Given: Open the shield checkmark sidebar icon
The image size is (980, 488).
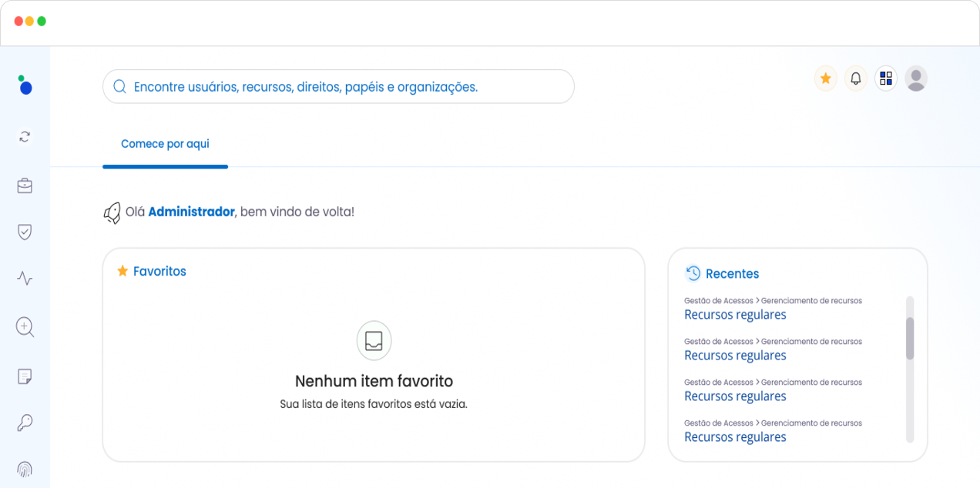Looking at the screenshot, I should point(25,232).
